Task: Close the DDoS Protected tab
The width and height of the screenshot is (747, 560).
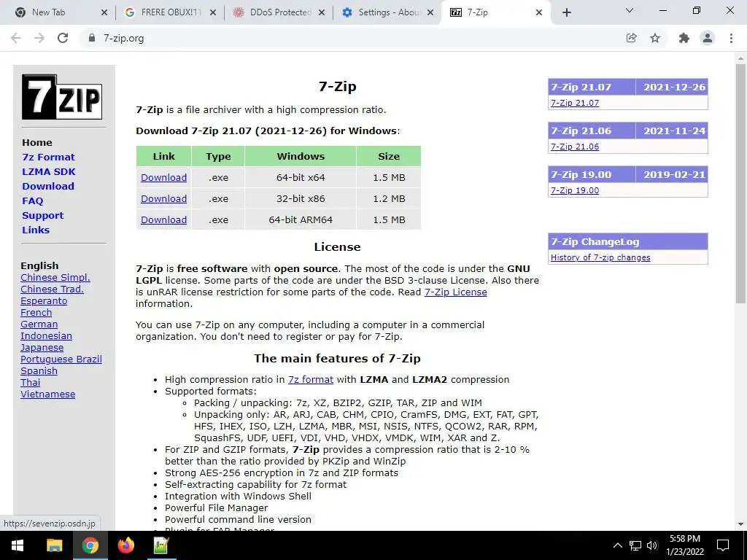Action: tap(322, 13)
